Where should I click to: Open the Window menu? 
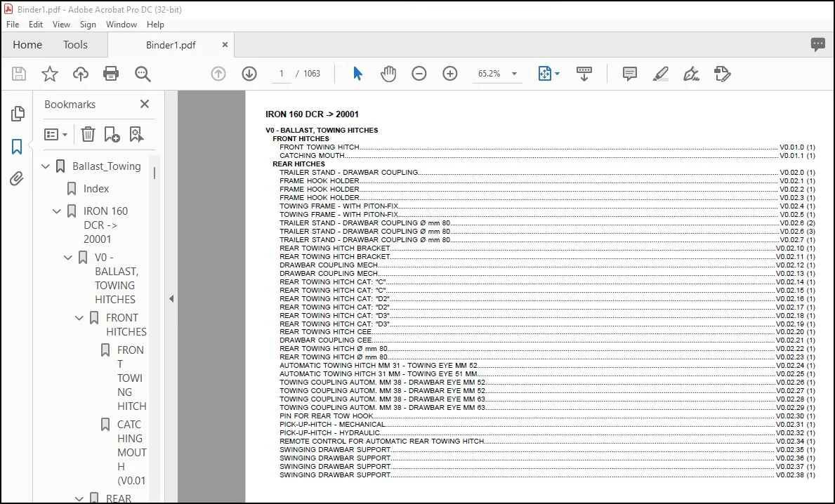[121, 25]
